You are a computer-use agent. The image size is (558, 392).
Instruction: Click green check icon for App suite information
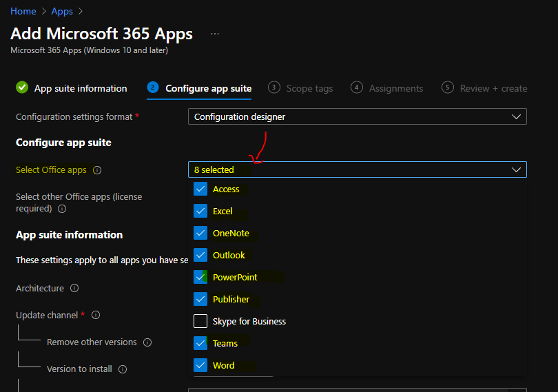22,87
